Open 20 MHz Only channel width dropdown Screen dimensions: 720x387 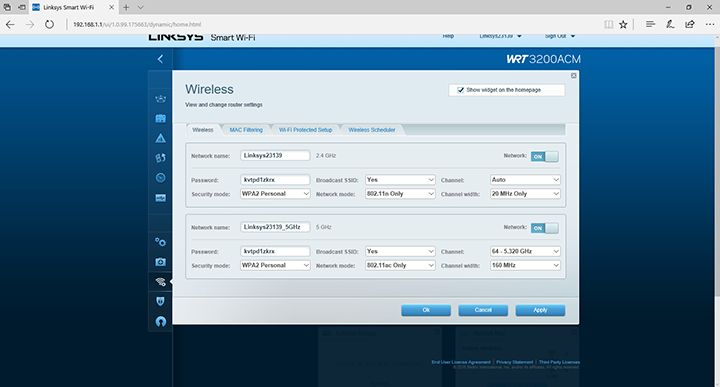[525, 194]
